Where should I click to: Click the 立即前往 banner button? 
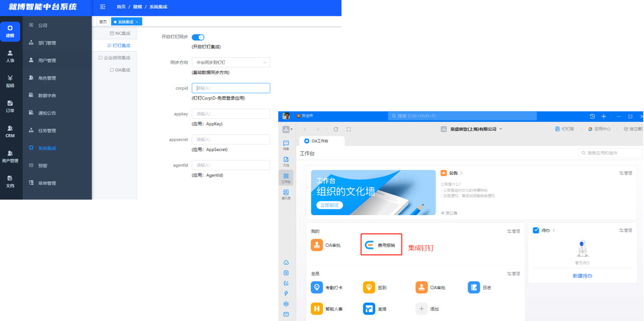coord(330,205)
